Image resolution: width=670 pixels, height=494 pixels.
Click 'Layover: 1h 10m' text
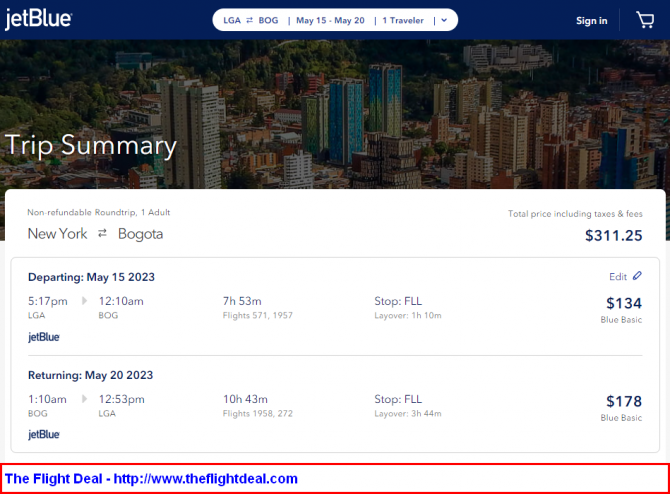408,315
